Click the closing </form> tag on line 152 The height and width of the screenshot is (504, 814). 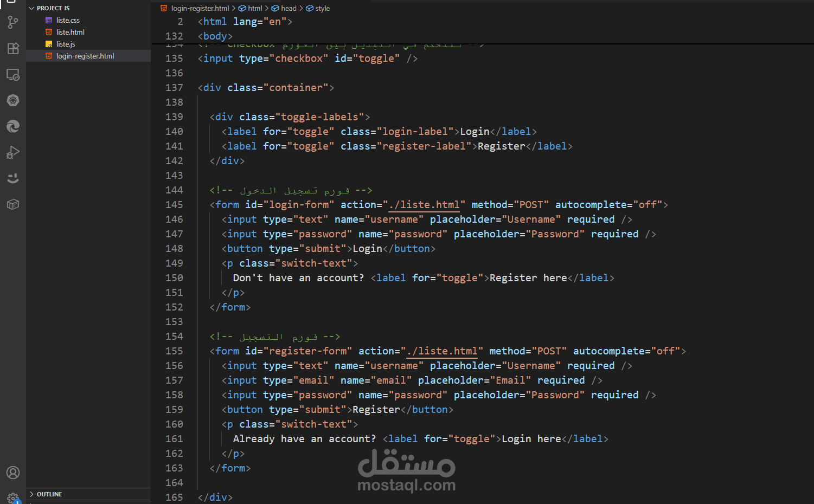(230, 307)
